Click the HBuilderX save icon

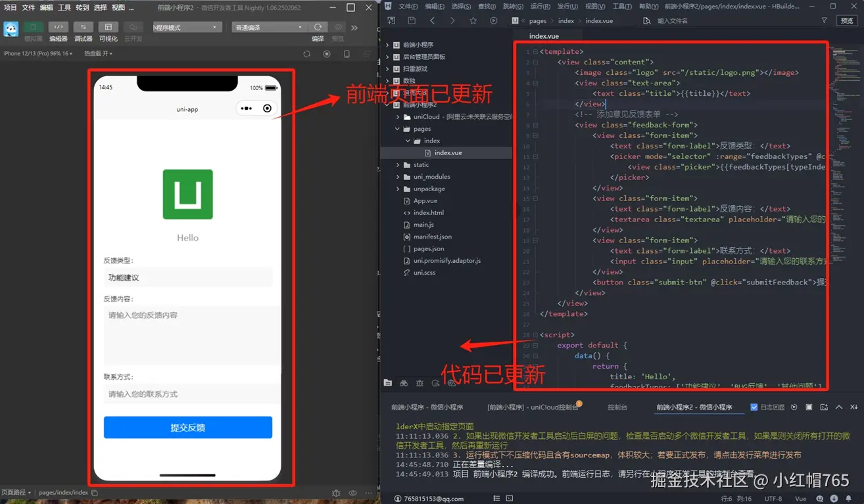click(412, 21)
